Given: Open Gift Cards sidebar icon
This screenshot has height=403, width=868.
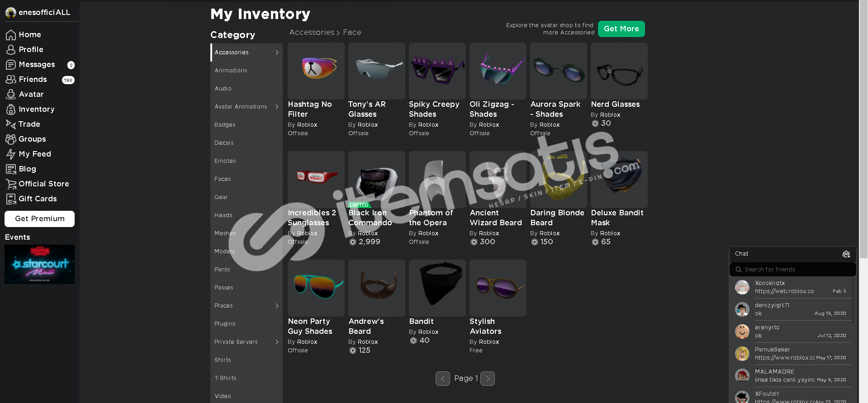Looking at the screenshot, I should [x=11, y=199].
